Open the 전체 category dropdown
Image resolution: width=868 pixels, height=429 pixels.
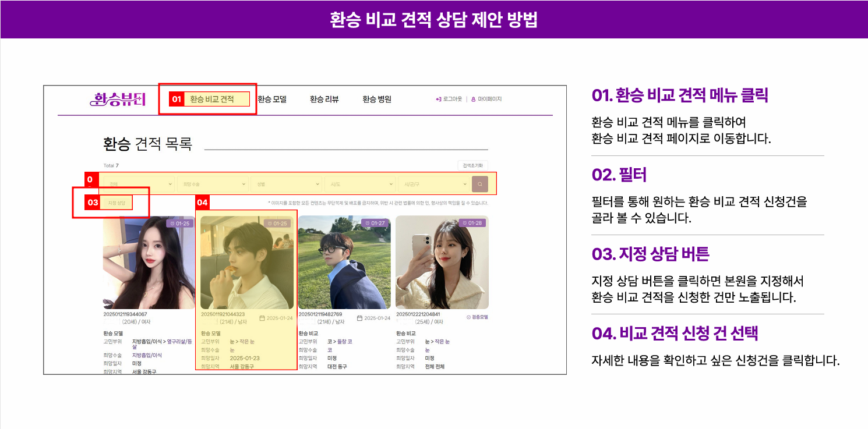pos(138,184)
